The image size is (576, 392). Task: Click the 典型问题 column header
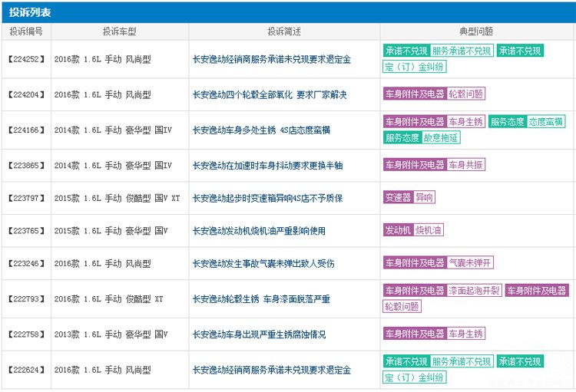tap(476, 31)
